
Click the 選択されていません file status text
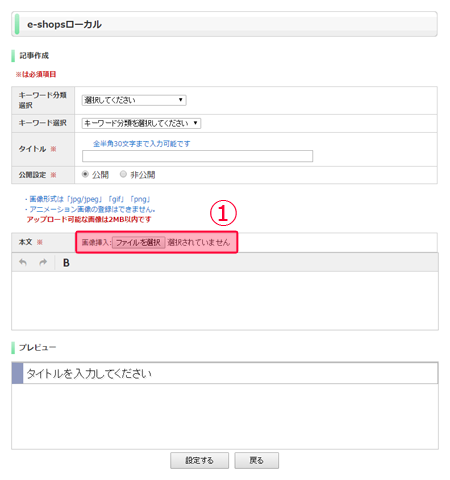[199, 242]
